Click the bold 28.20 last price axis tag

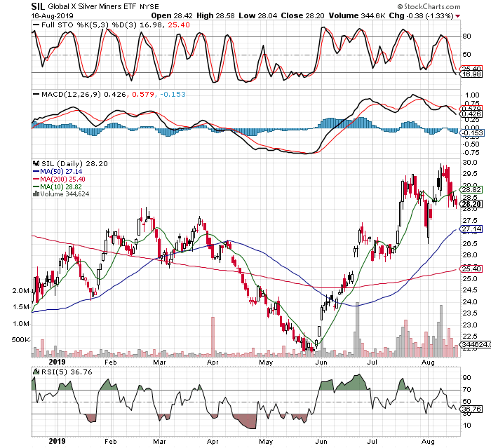pyautogui.click(x=471, y=205)
